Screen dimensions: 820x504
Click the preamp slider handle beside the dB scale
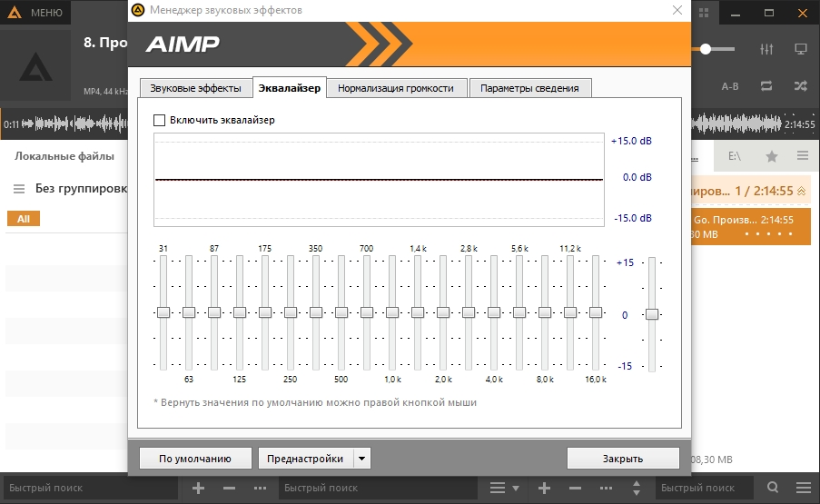(652, 313)
